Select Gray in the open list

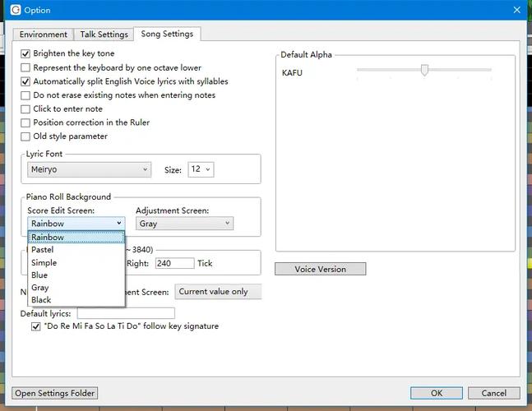point(76,288)
